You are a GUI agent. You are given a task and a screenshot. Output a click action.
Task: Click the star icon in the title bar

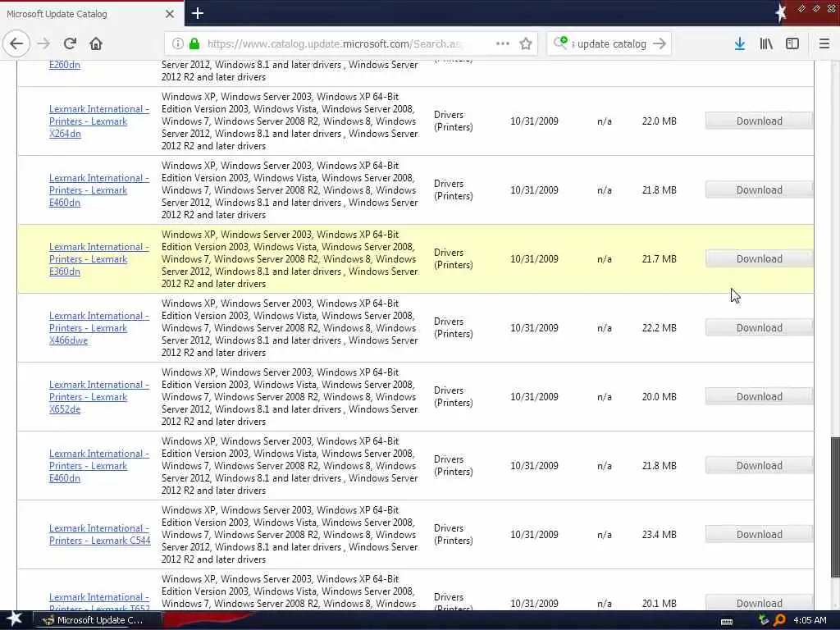781,13
